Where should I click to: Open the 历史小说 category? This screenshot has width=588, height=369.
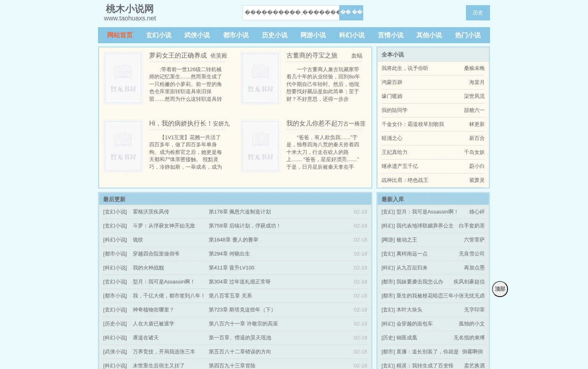[x=275, y=35]
